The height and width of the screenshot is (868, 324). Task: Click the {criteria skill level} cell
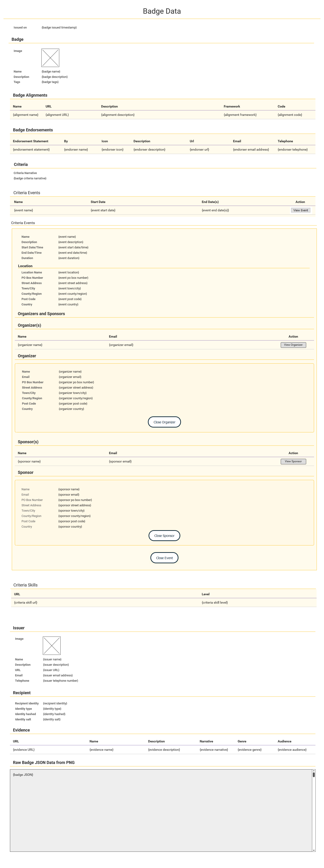coord(215,602)
